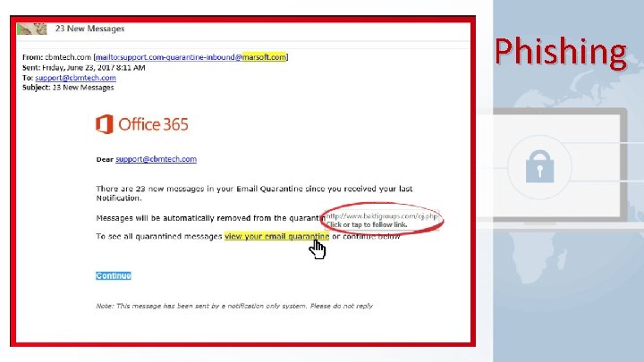This screenshot has height=362, width=644.
Task: Click the padlock icon on the Phishing panel
Action: click(539, 166)
